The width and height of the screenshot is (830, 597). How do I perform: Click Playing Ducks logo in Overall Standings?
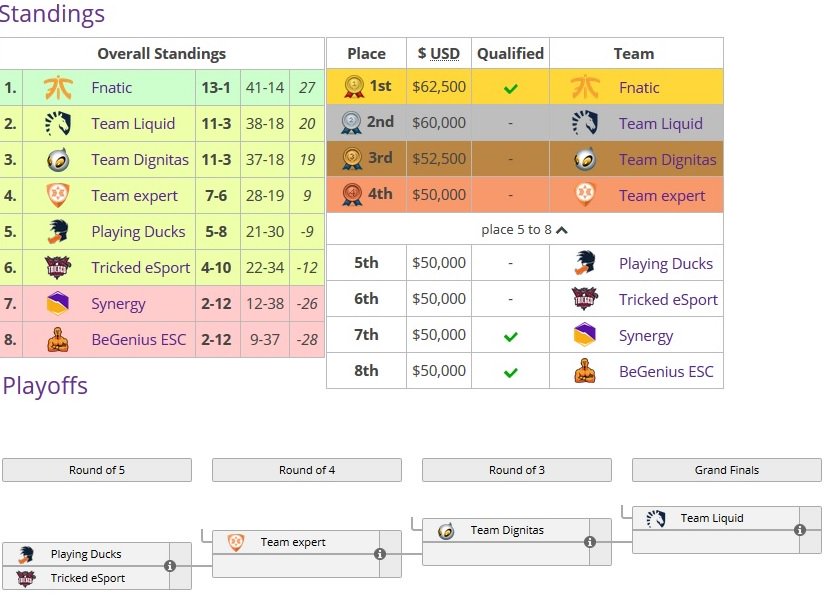[x=58, y=231]
